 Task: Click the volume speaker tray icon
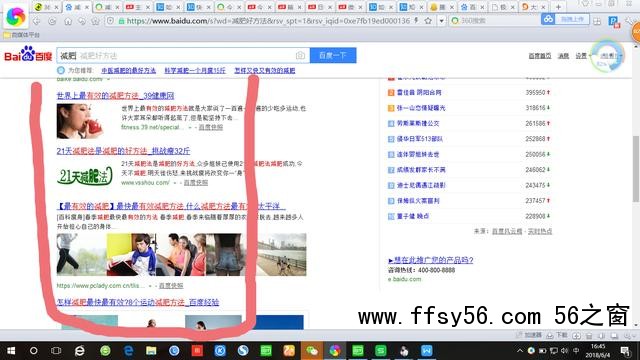(564, 351)
